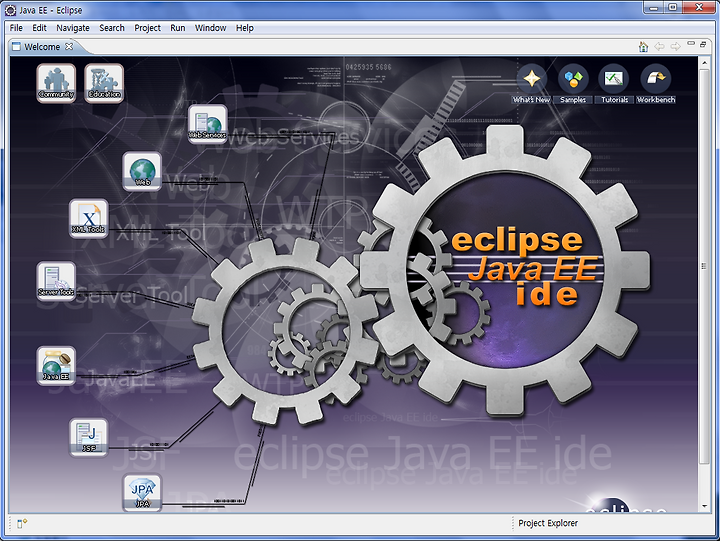Viewport: 720px width, 541px height.
Task: Open the Community icon
Action: (56, 83)
